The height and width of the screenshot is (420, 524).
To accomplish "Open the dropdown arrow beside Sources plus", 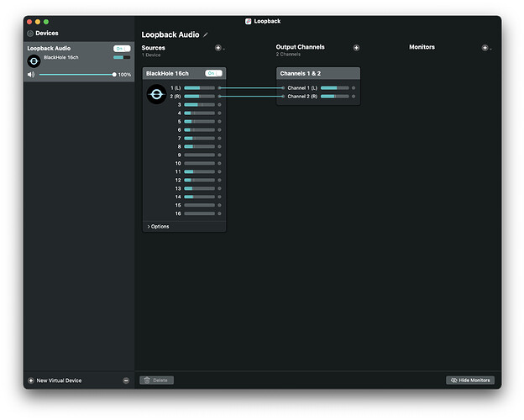I will [x=224, y=50].
